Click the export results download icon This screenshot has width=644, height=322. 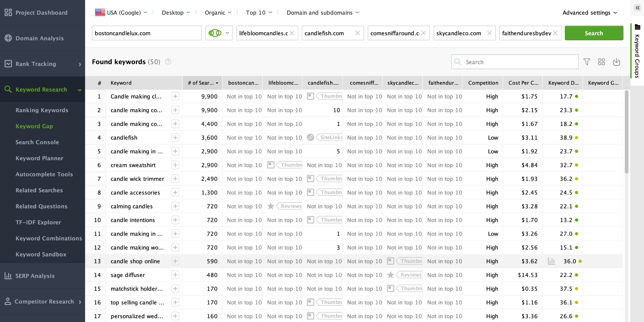point(616,62)
